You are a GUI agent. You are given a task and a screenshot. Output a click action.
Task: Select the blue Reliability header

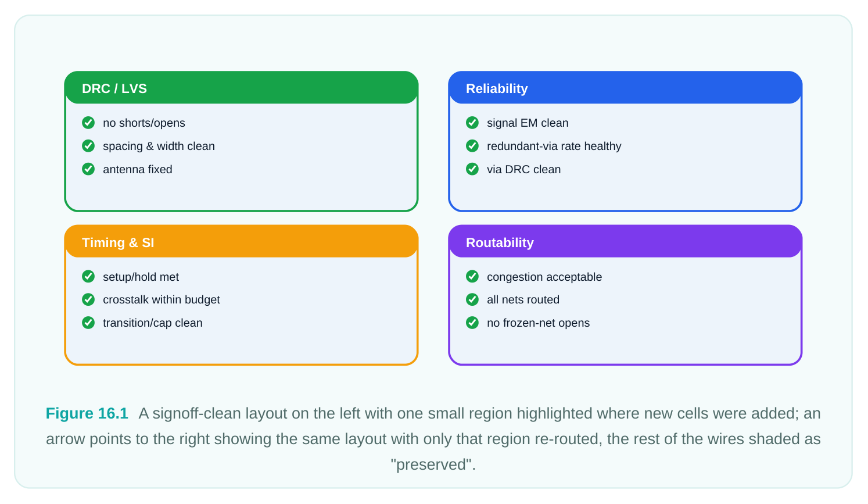click(x=625, y=88)
